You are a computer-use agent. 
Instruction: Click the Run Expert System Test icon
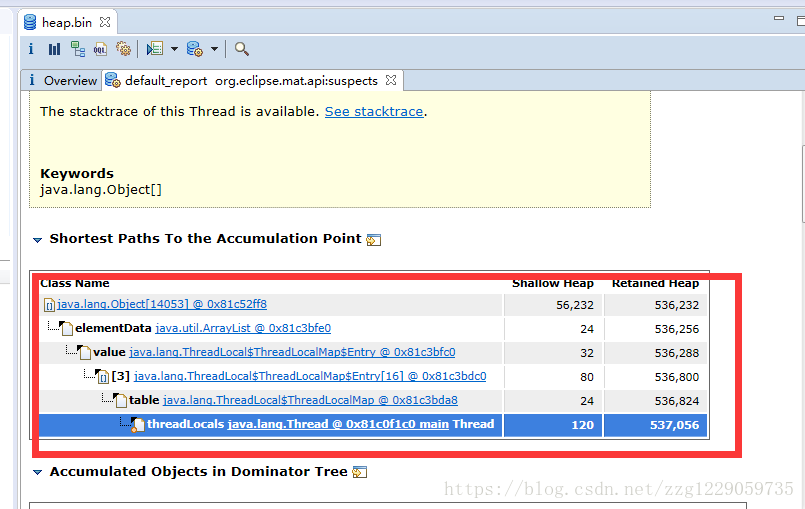pyautogui.click(x=154, y=49)
